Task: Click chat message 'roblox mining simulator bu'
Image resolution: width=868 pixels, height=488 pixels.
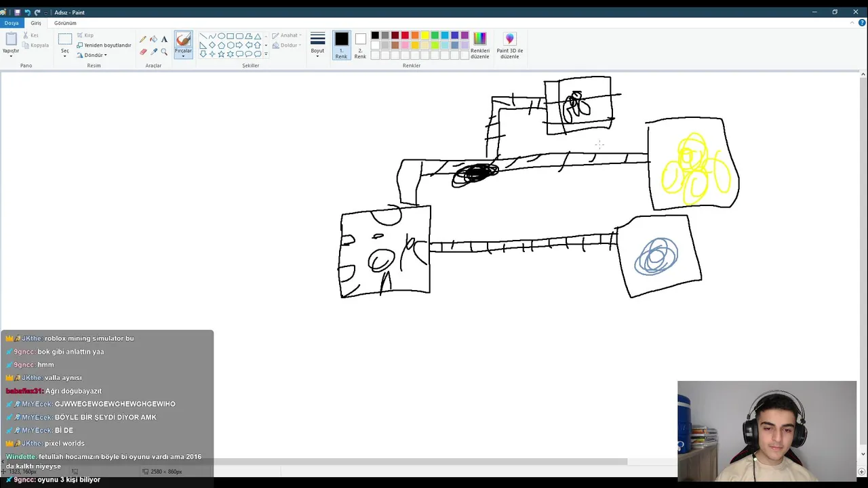Action: 89,338
